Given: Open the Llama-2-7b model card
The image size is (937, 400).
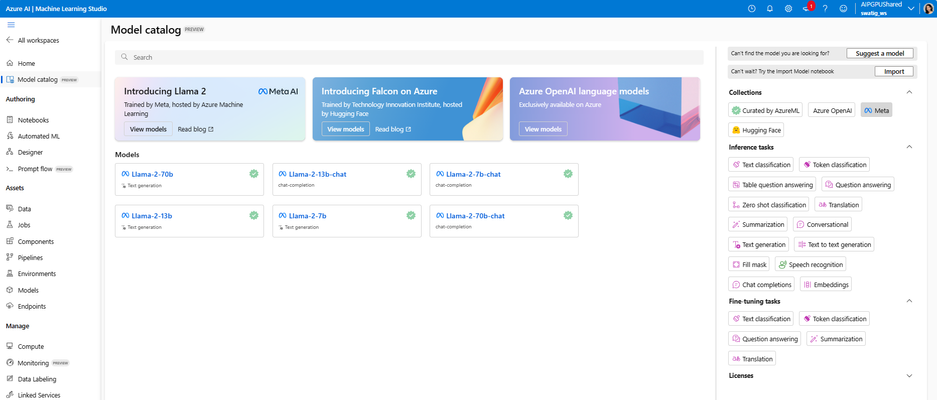Looking at the screenshot, I should click(347, 221).
